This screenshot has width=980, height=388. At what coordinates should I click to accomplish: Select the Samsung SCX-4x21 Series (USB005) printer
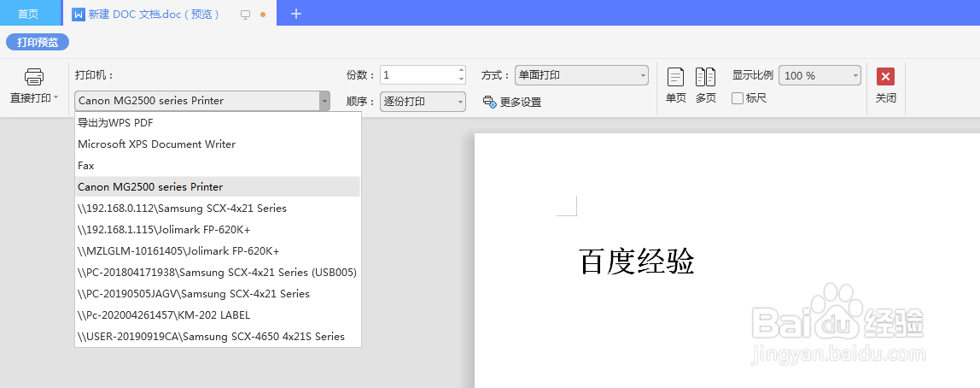click(x=218, y=273)
